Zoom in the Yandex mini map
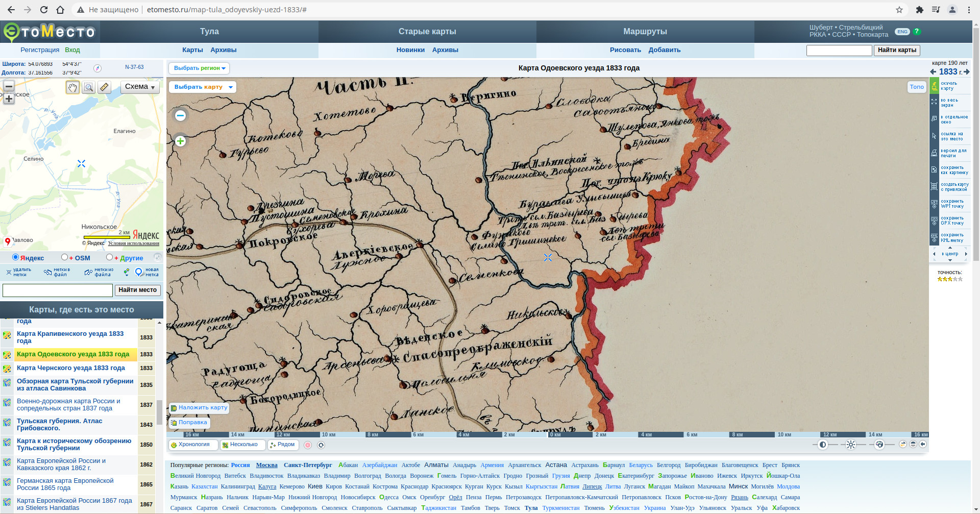 click(x=9, y=99)
